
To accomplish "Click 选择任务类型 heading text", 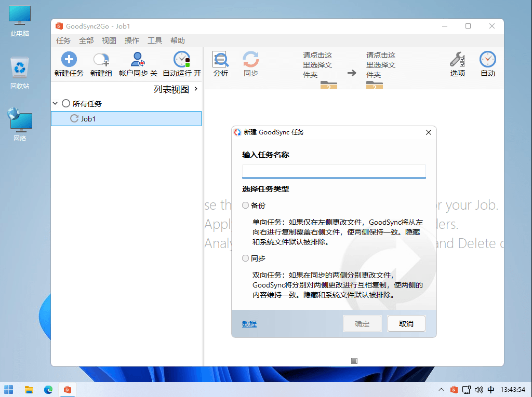I will tap(265, 189).
